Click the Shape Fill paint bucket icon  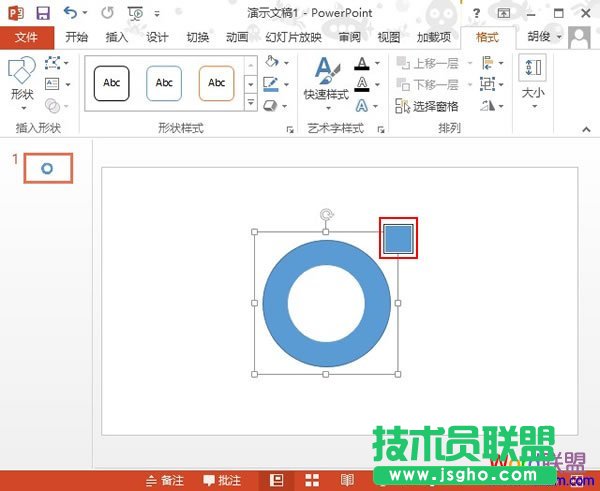coord(271,62)
